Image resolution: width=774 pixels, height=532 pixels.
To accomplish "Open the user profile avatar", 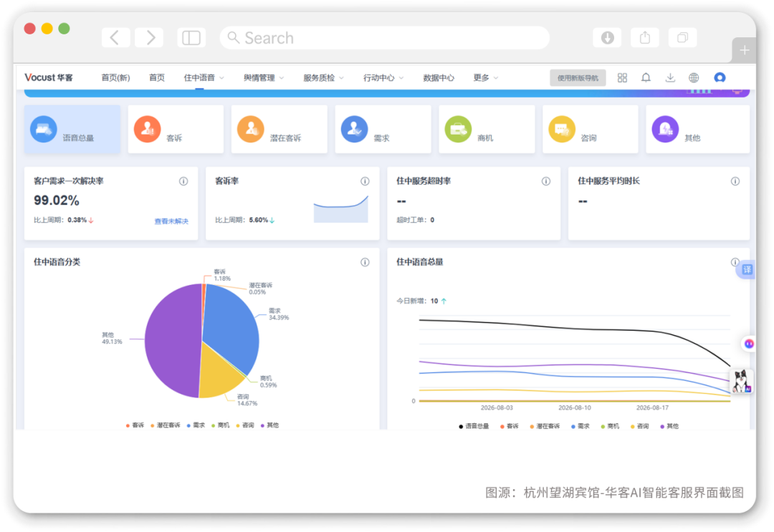I will click(720, 77).
